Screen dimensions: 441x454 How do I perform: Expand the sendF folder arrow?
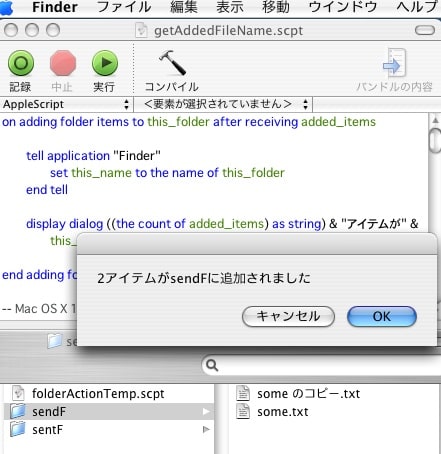[x=206, y=412]
